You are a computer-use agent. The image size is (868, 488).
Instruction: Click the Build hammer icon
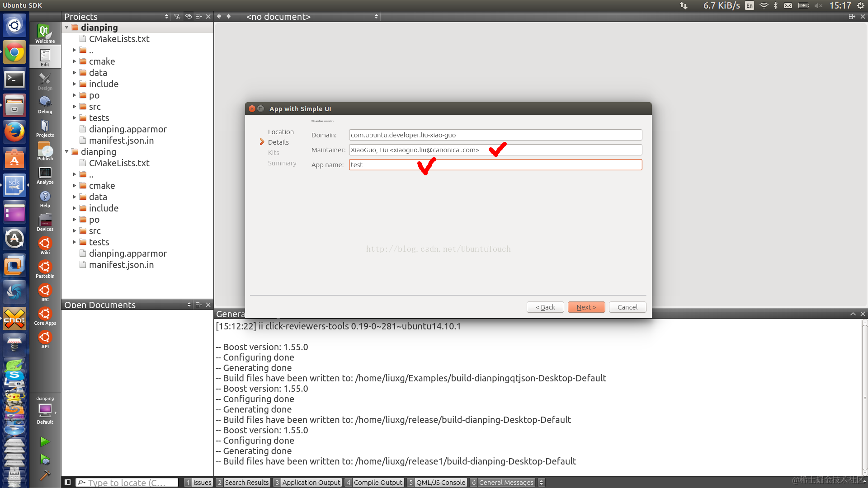point(45,475)
